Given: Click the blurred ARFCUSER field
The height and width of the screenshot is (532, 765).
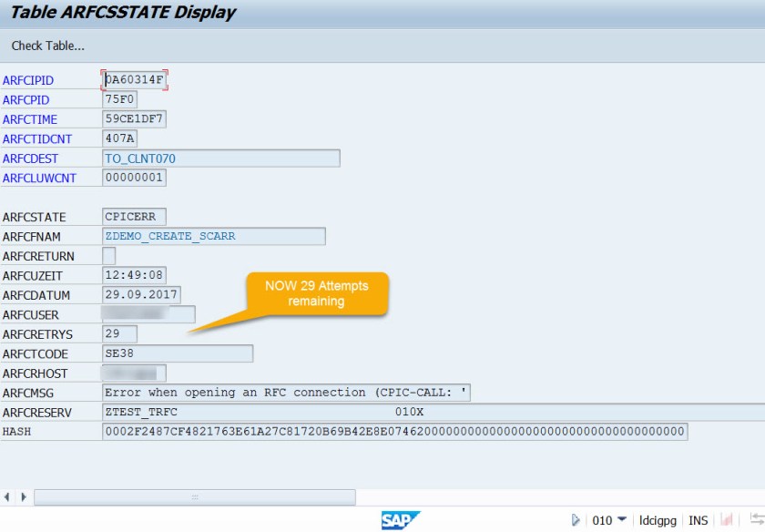Looking at the screenshot, I should (148, 314).
